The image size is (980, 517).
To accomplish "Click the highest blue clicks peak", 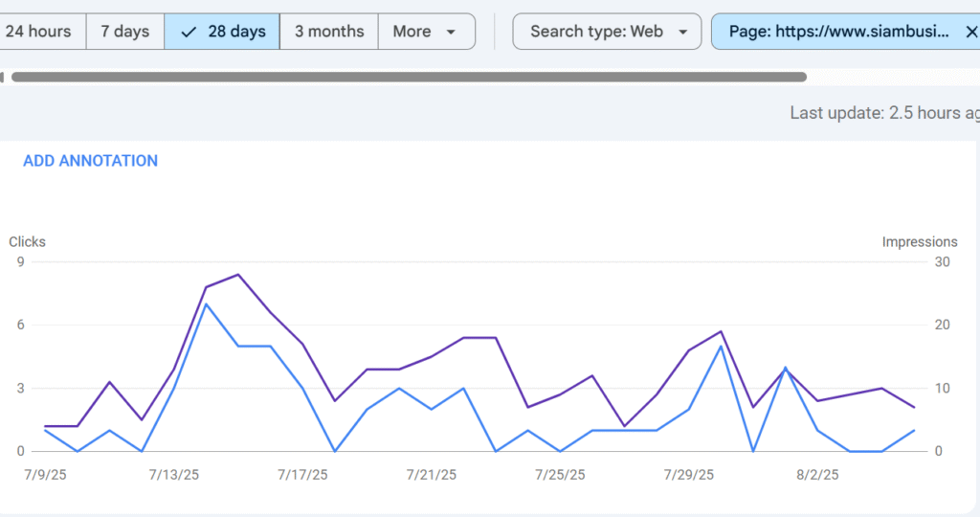I will [206, 304].
